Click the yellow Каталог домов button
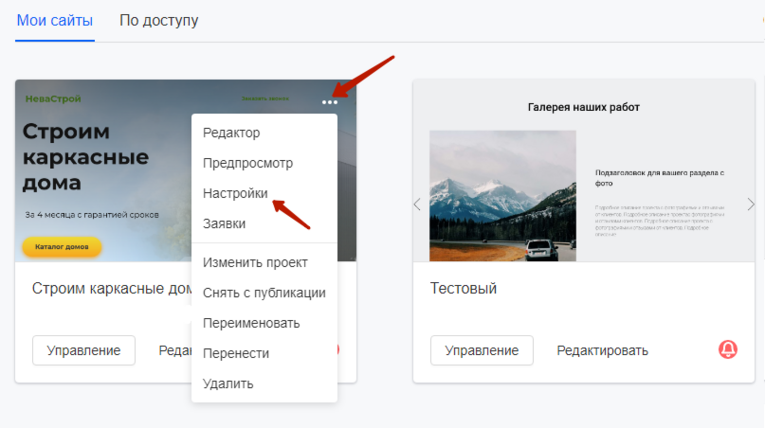This screenshot has width=765, height=428. tap(61, 247)
